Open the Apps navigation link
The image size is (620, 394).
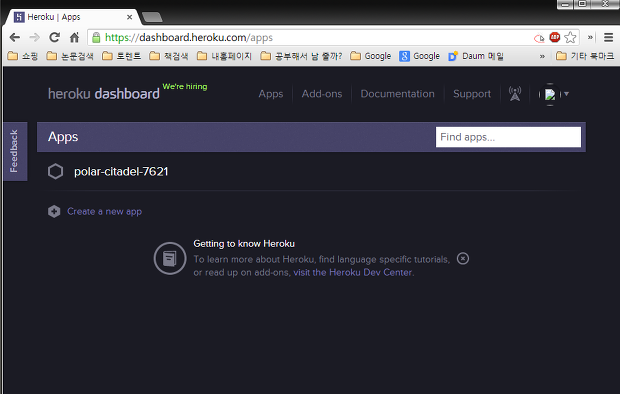(x=271, y=94)
